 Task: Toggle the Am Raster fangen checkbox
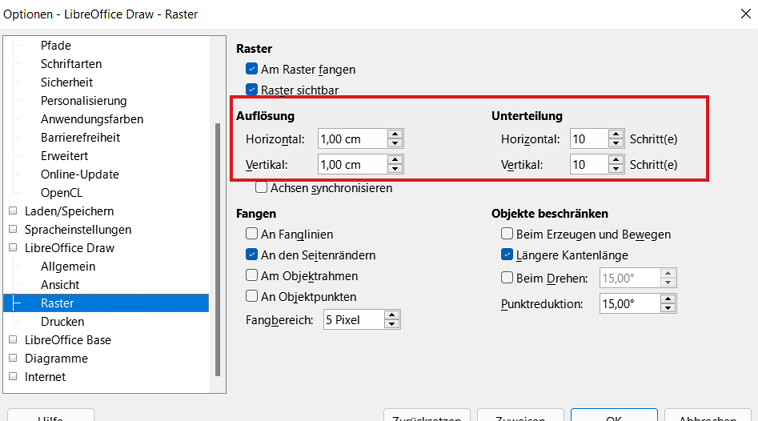pos(252,70)
